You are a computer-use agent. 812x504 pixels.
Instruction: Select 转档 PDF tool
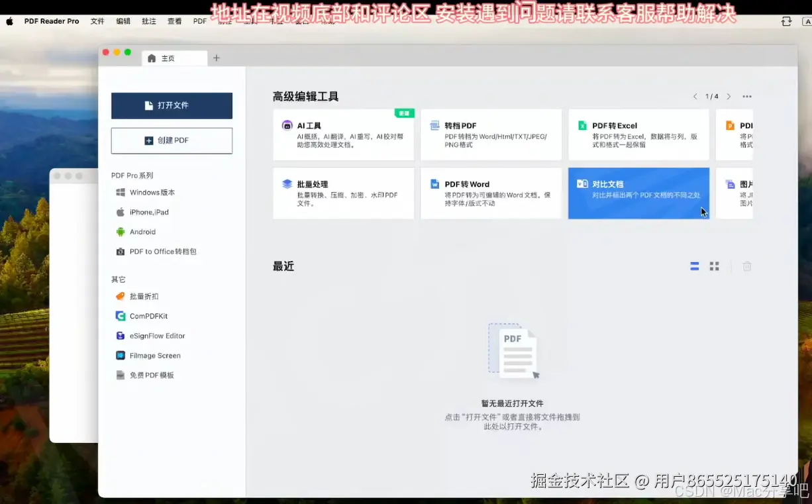pos(491,134)
